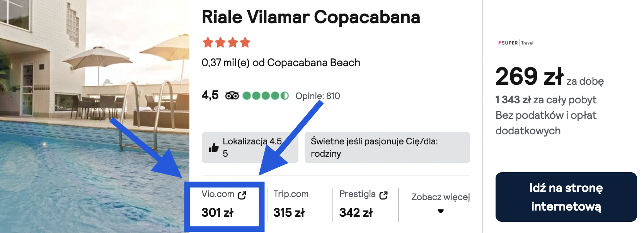
Task: Click Idź na stronę internetową button
Action: [566, 197]
